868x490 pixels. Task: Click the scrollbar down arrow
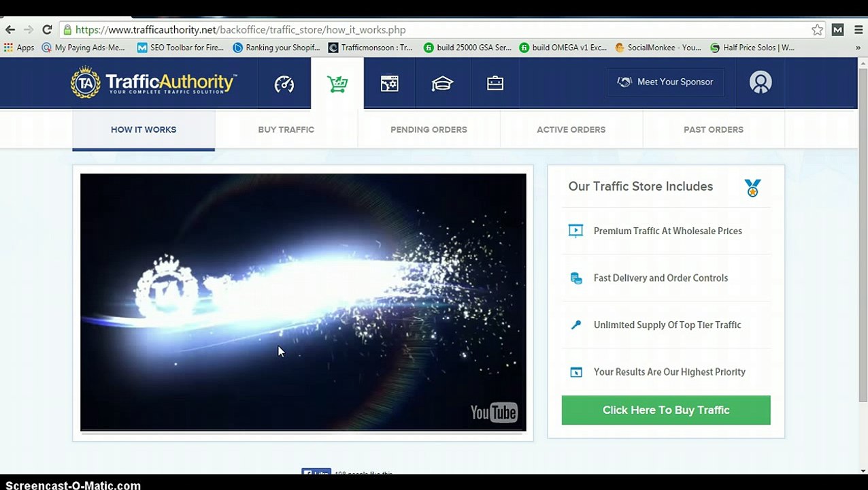[x=863, y=470]
